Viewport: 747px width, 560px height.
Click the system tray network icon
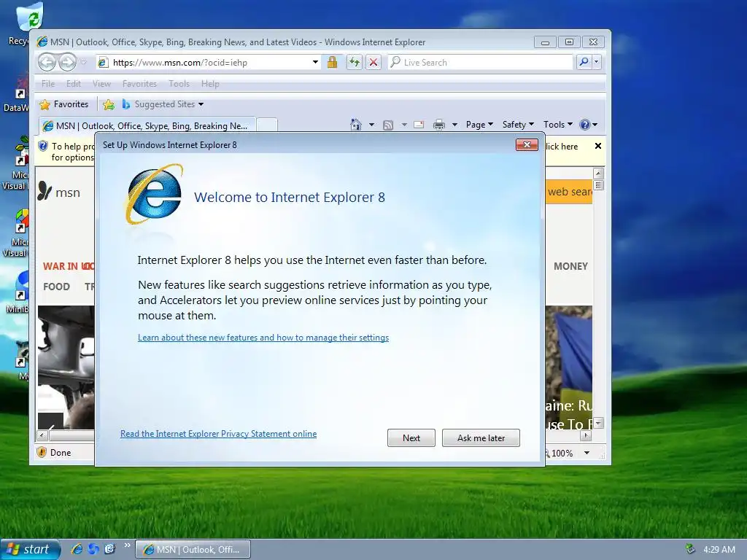690,549
